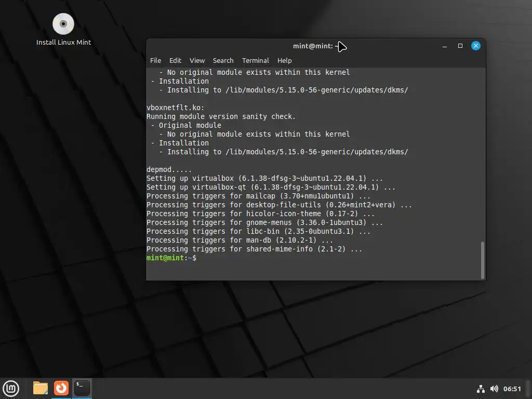Open the View menu in Terminal
This screenshot has width=532, height=399.
click(x=197, y=60)
